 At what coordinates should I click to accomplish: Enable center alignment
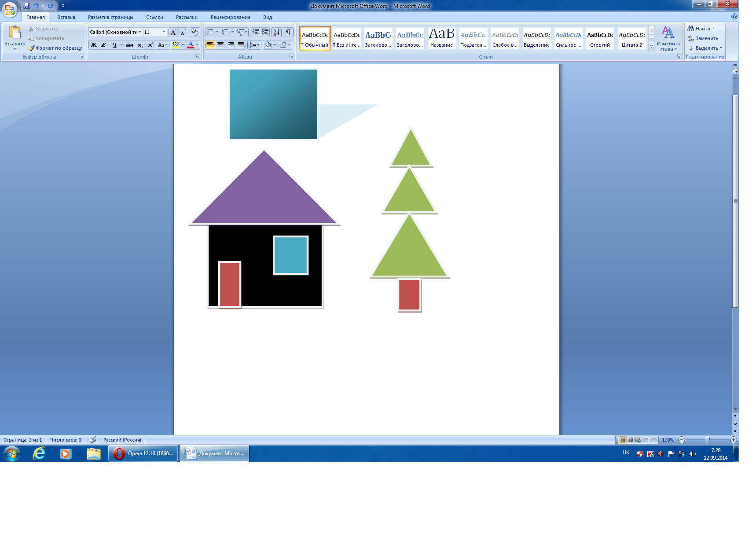[x=220, y=45]
